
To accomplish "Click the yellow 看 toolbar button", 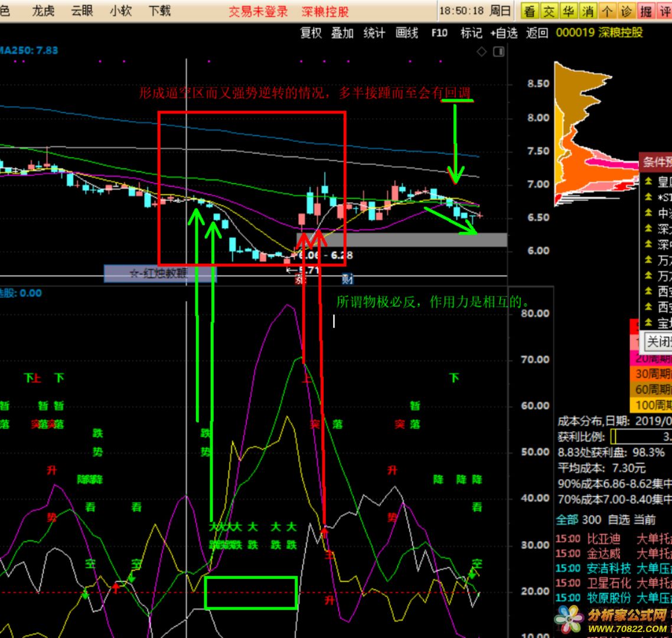I will point(530,11).
